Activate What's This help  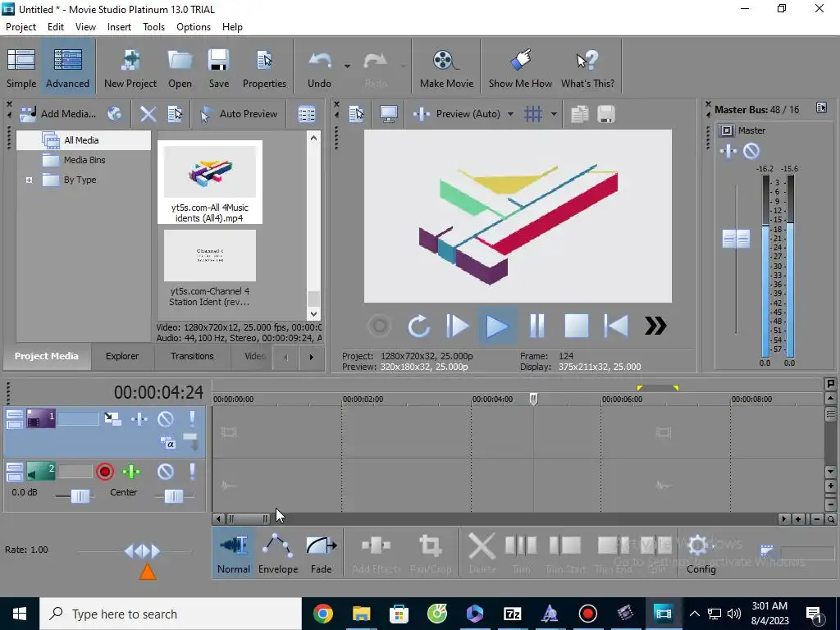587,67
